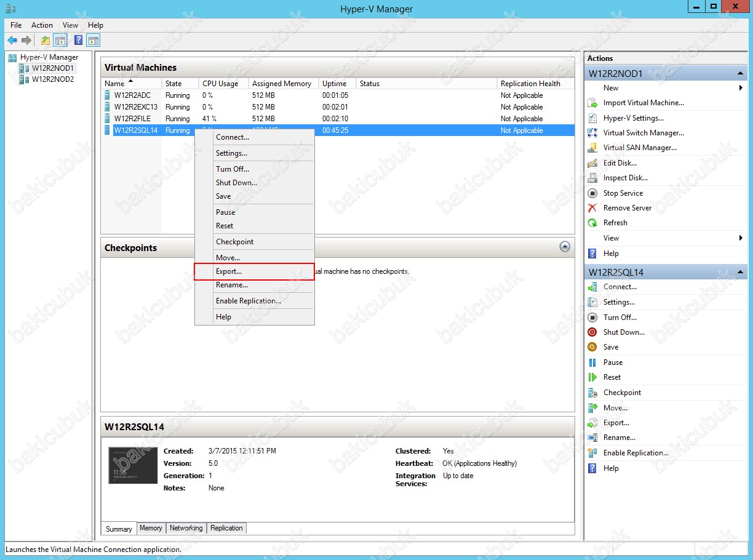Choose Shut Down from the context menu
753x560 pixels.
pos(255,183)
